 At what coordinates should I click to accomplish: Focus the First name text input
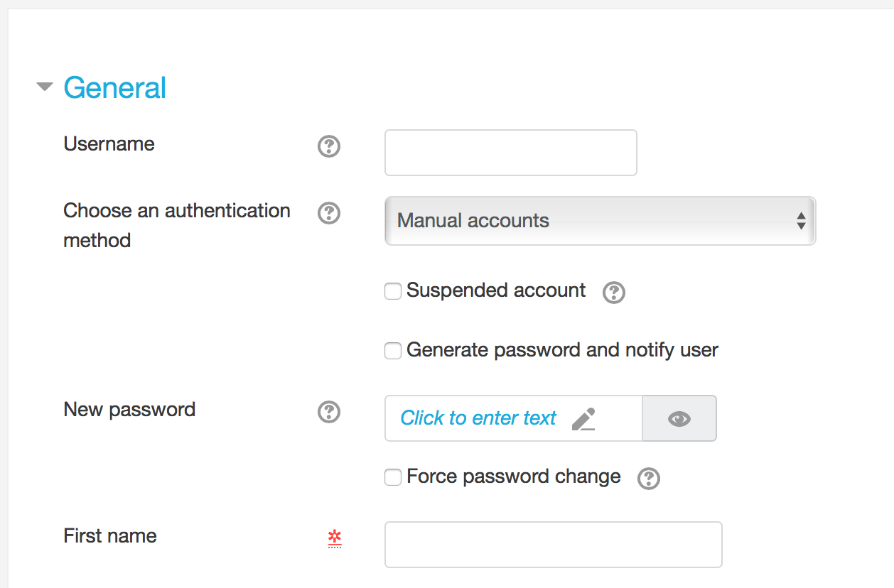click(x=553, y=545)
